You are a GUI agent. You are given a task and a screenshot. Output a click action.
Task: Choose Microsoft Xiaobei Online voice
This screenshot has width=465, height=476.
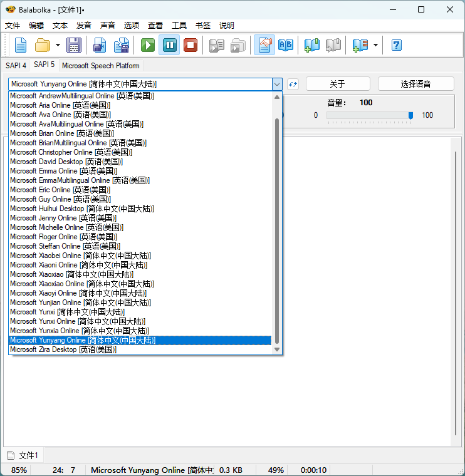click(x=140, y=256)
